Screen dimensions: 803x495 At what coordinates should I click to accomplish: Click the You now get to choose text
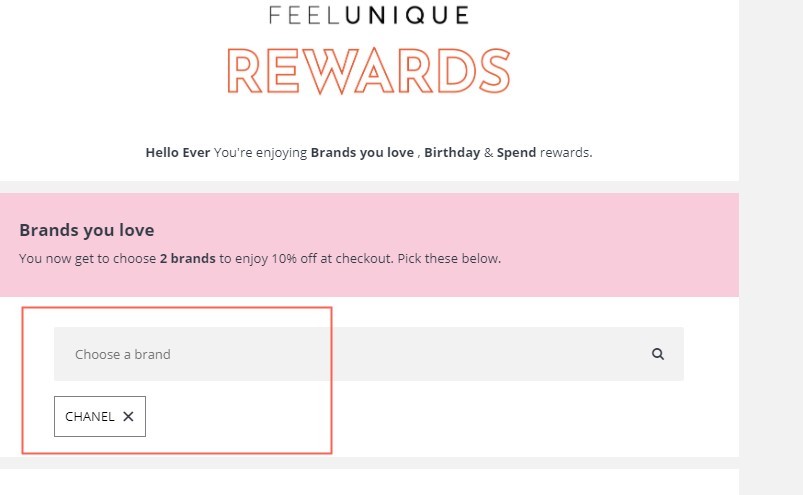point(88,259)
